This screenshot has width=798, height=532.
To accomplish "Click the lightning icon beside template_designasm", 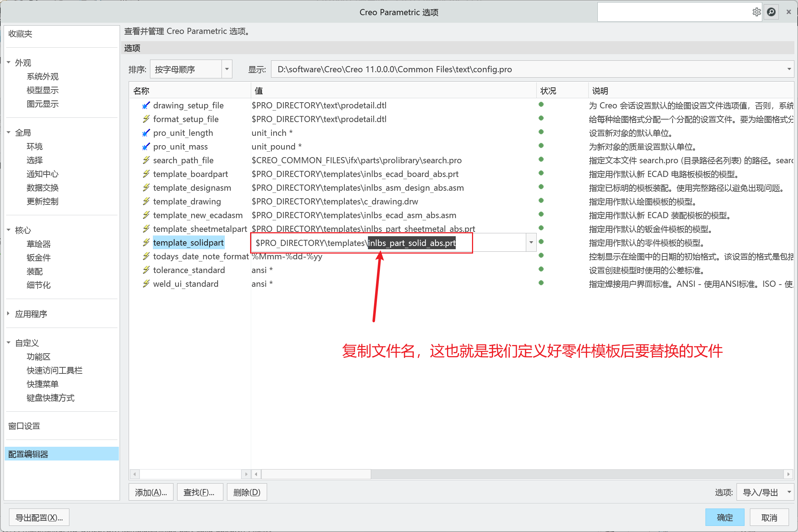I will [146, 188].
